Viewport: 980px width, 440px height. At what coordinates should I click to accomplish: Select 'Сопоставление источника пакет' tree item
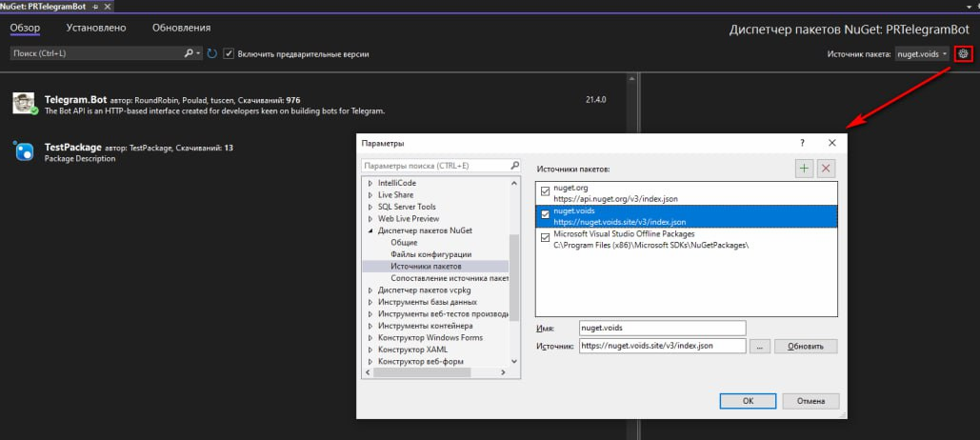point(450,278)
